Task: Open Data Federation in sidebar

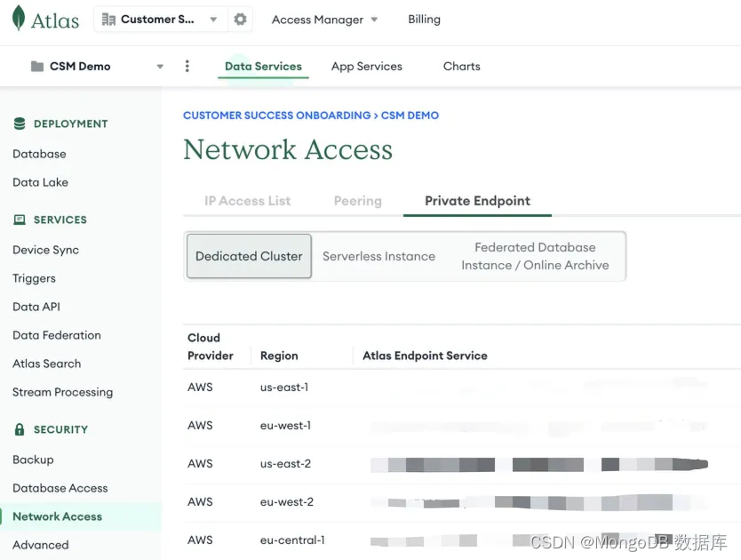Action: tap(57, 335)
